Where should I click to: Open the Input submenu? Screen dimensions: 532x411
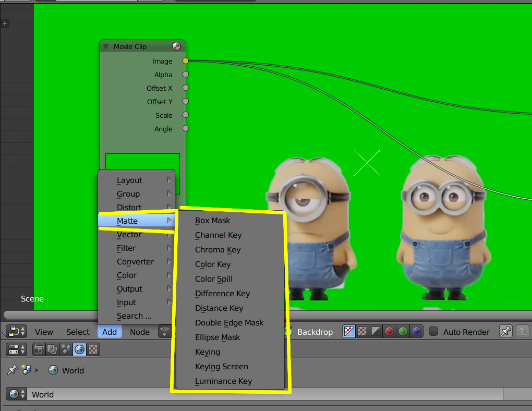click(137, 303)
